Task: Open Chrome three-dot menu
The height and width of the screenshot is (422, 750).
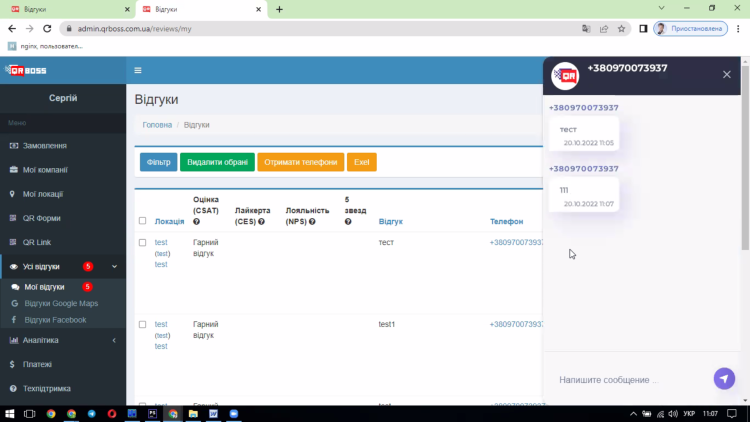Action: pyautogui.click(x=738, y=29)
